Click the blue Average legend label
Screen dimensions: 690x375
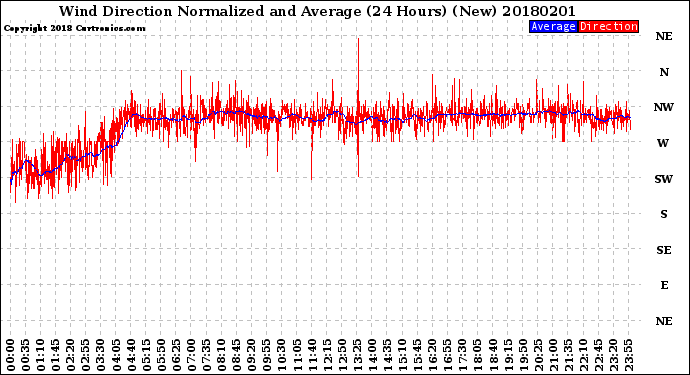coord(553,26)
